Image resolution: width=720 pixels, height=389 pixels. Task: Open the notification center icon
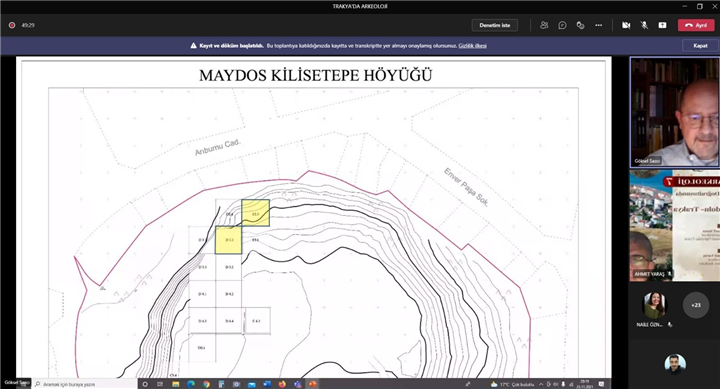click(x=602, y=384)
